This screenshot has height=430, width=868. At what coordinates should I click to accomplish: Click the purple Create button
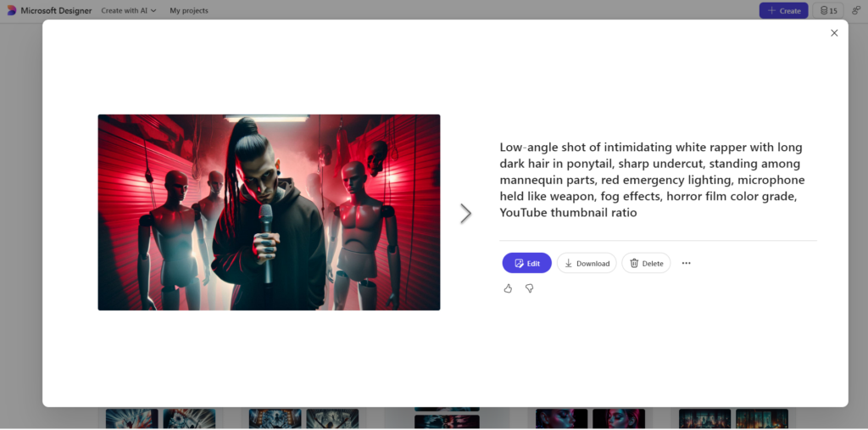[x=783, y=10]
